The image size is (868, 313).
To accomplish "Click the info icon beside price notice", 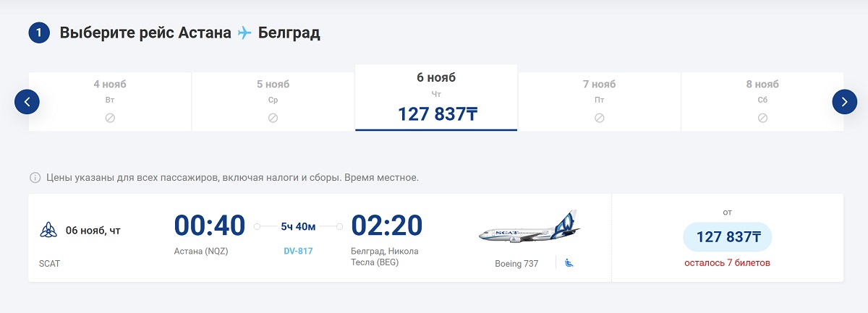I will [x=35, y=177].
